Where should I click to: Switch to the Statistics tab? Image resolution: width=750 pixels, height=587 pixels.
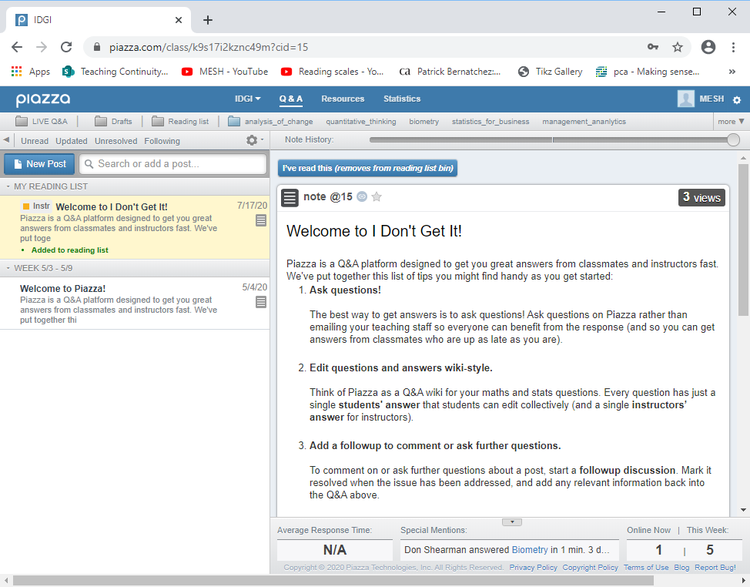[402, 99]
